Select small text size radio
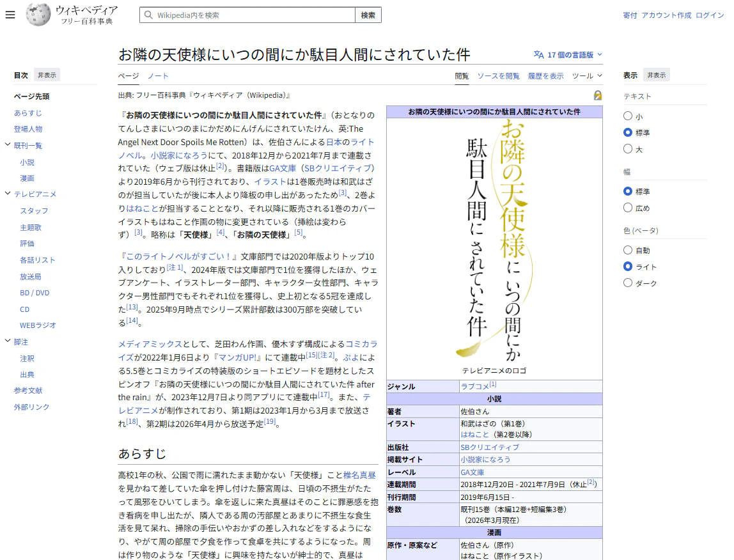The image size is (734, 560). click(x=628, y=116)
